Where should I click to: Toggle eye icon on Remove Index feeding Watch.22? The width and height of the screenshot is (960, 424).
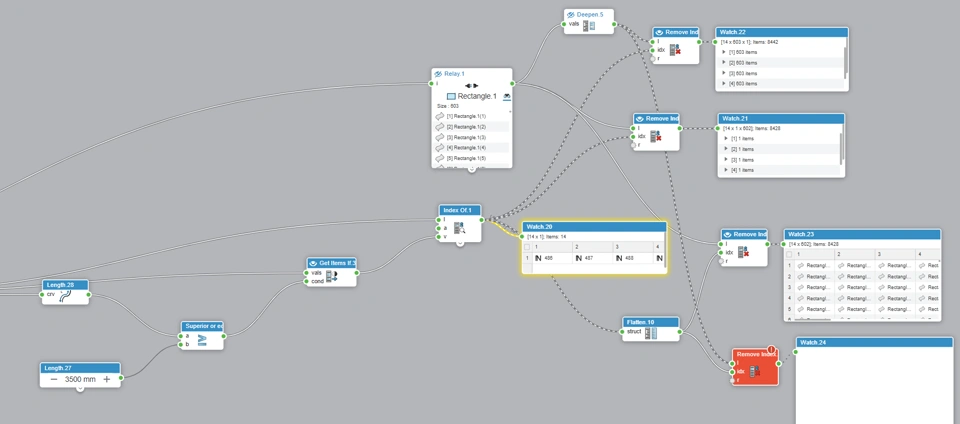pos(659,32)
